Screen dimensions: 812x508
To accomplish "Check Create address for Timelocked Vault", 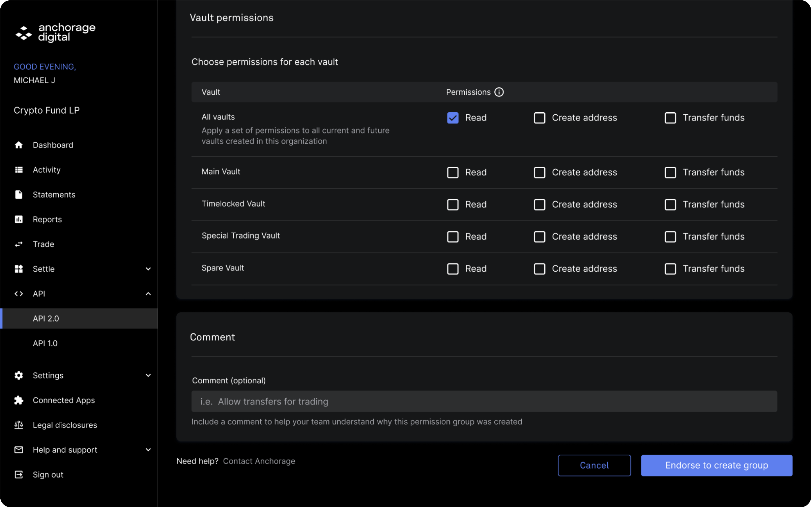I will pyautogui.click(x=540, y=204).
